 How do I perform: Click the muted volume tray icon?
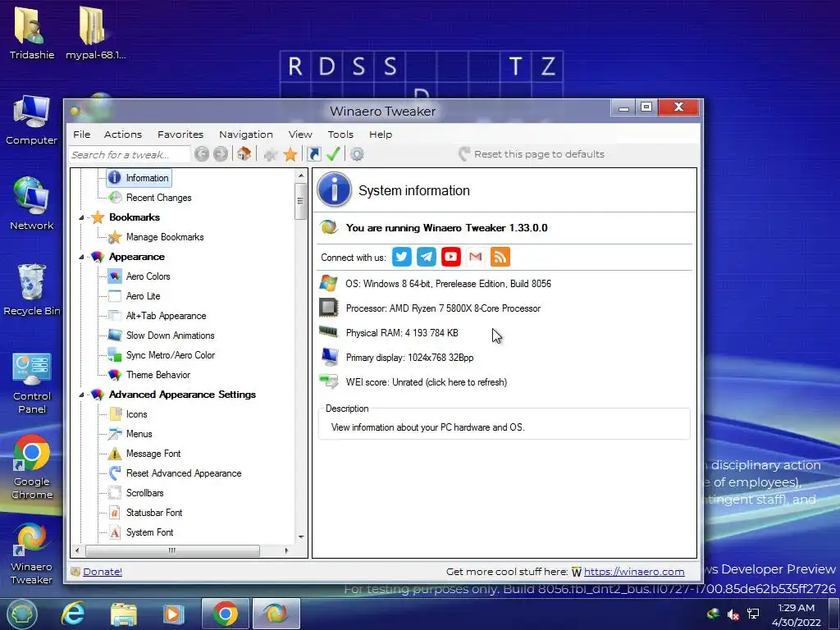(733, 614)
